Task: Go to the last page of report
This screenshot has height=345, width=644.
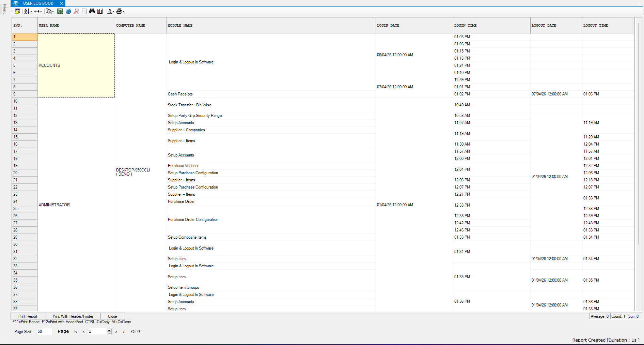Action: pyautogui.click(x=124, y=332)
